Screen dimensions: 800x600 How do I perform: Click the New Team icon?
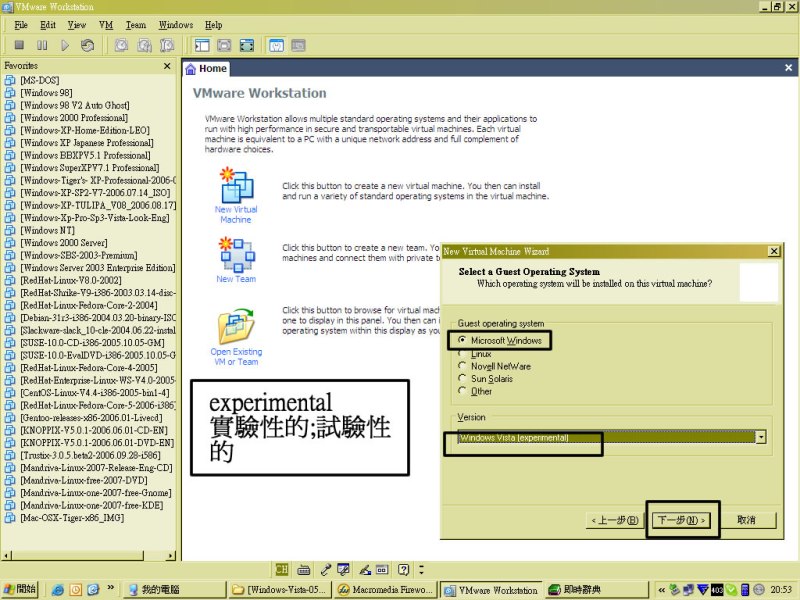click(x=236, y=254)
